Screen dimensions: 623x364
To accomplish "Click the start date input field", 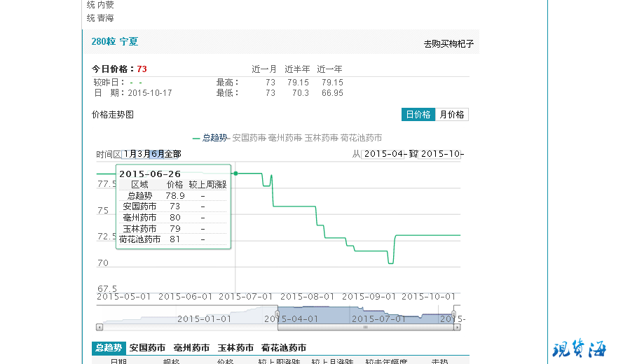I will coord(385,154).
